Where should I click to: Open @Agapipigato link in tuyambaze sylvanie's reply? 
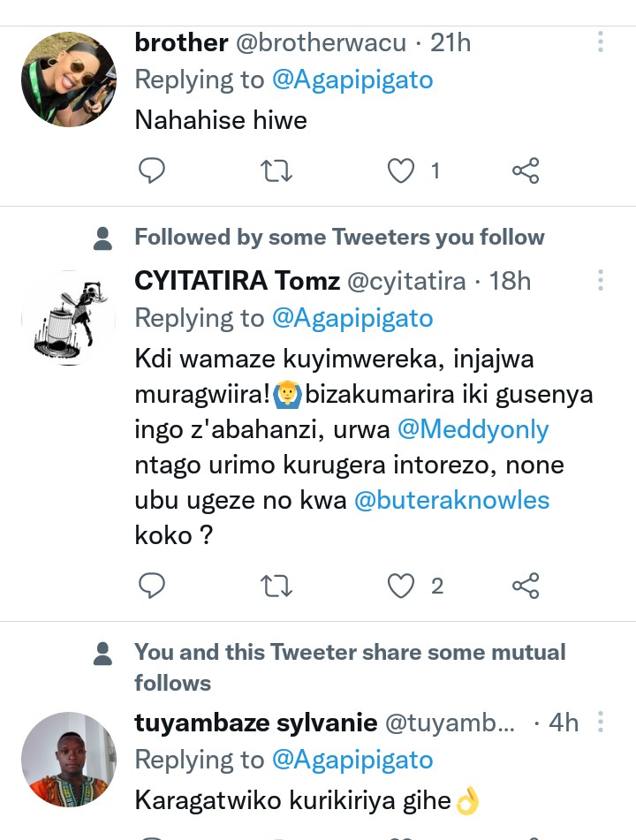[x=352, y=760]
